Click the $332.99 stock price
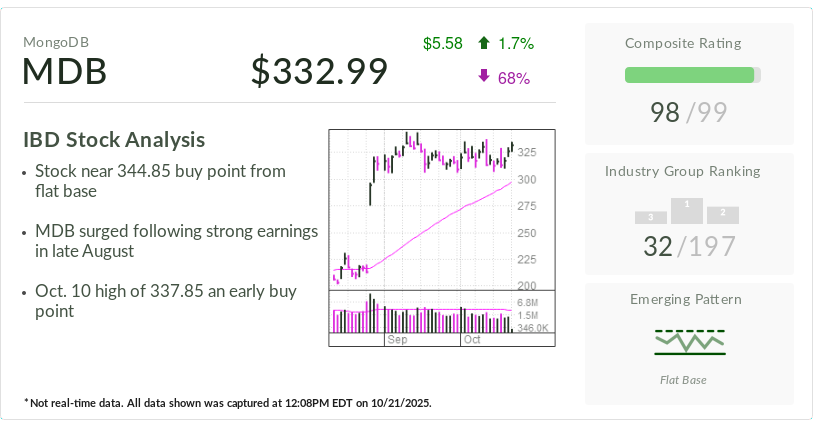Screen dimensions: 816x430 click(x=319, y=72)
